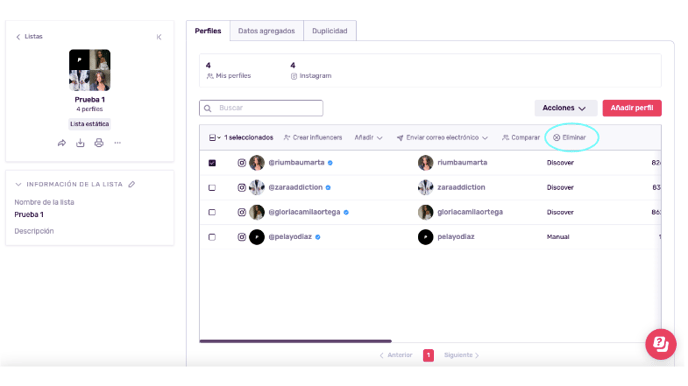This screenshot has height=386, width=688.
Task: Open the Duplicidad tab
Action: point(330,31)
